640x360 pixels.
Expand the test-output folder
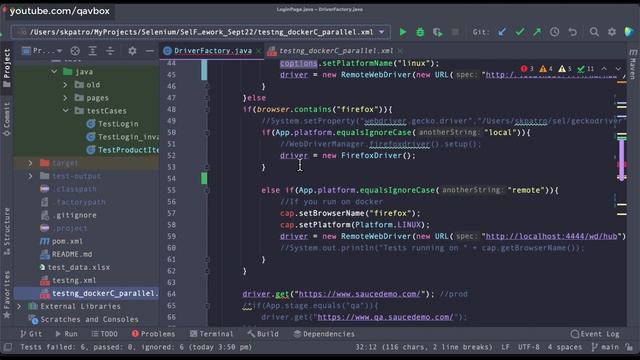click(30, 176)
